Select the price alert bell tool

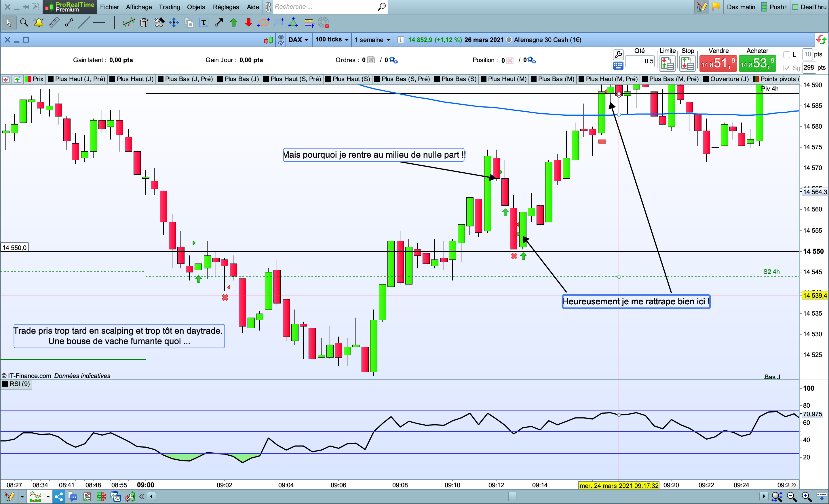pos(39,23)
